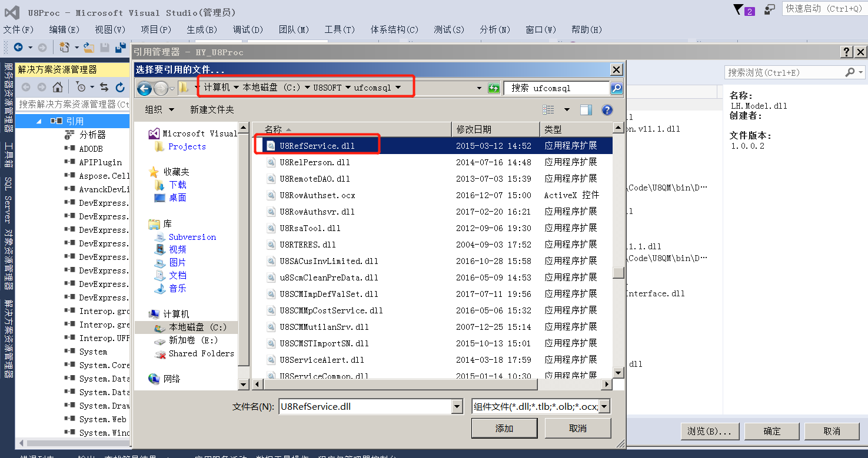Open the 组织 dropdown menu

pos(159,110)
